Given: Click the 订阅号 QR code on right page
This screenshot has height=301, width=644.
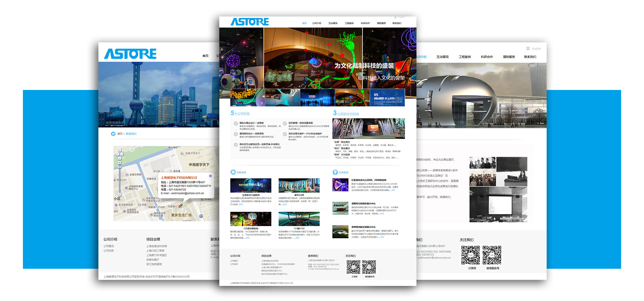Looking at the screenshot, I should click(470, 255).
